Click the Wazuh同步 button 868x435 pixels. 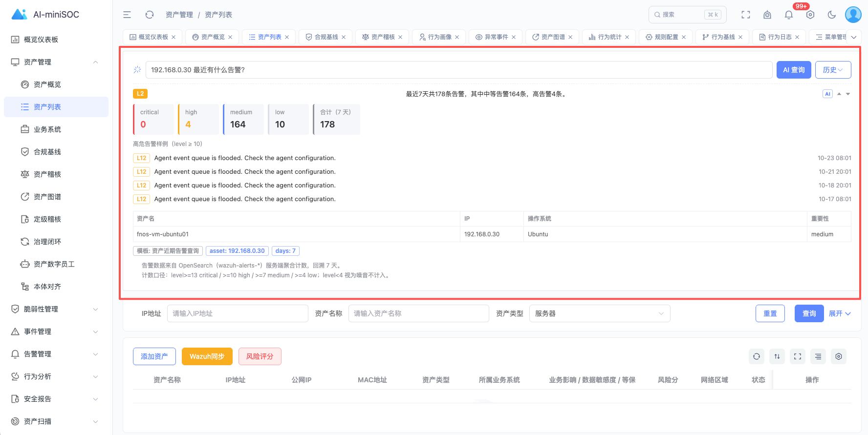tap(207, 356)
